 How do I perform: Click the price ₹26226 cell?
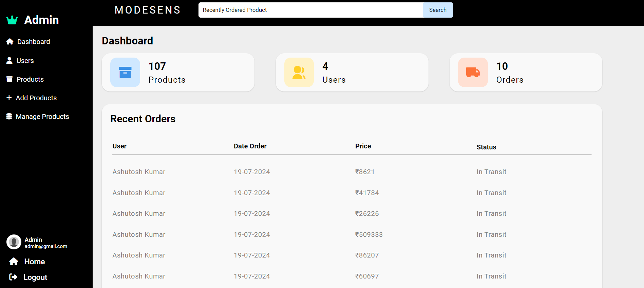click(x=367, y=213)
